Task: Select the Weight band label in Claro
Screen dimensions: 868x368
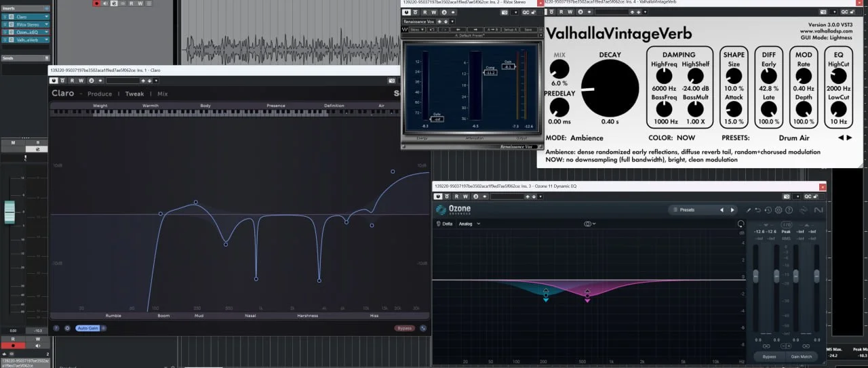Action: pos(100,106)
